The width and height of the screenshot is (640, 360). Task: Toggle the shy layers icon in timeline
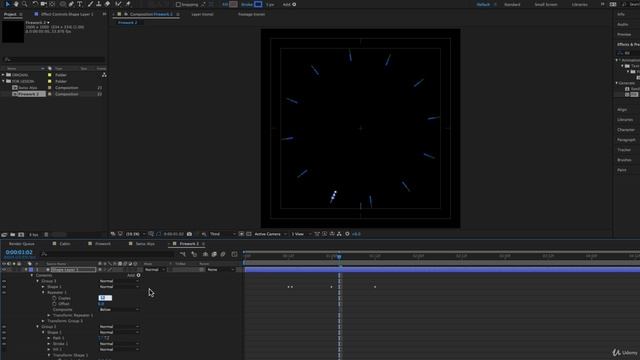(x=205, y=254)
